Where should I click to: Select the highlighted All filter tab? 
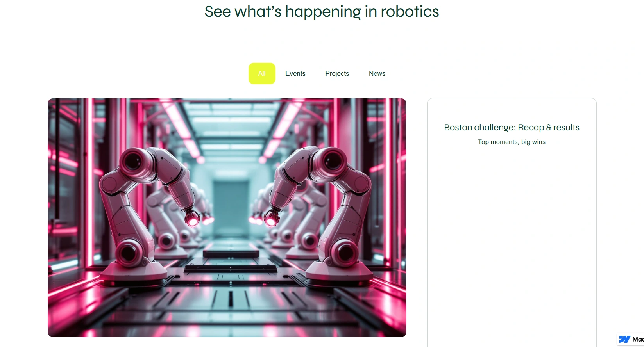click(x=262, y=73)
